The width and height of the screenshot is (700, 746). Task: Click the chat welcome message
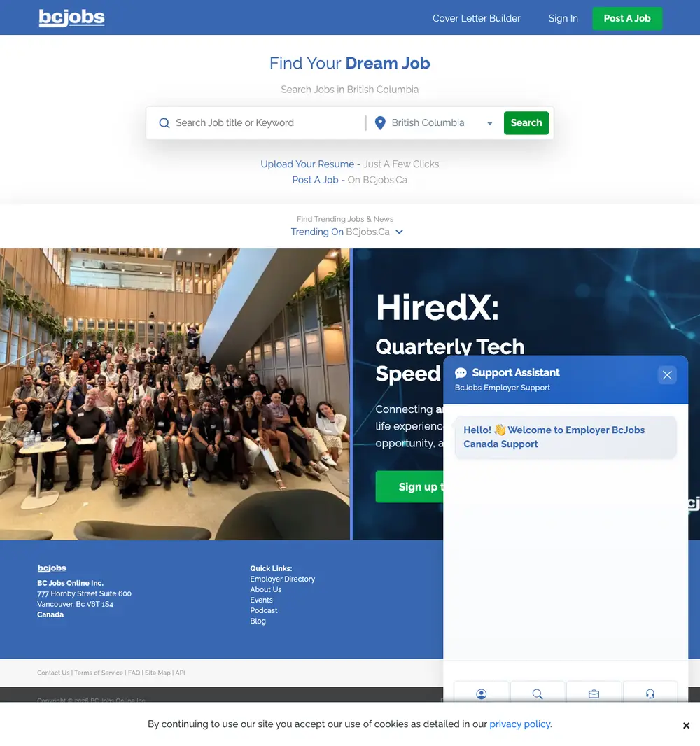tap(566, 437)
